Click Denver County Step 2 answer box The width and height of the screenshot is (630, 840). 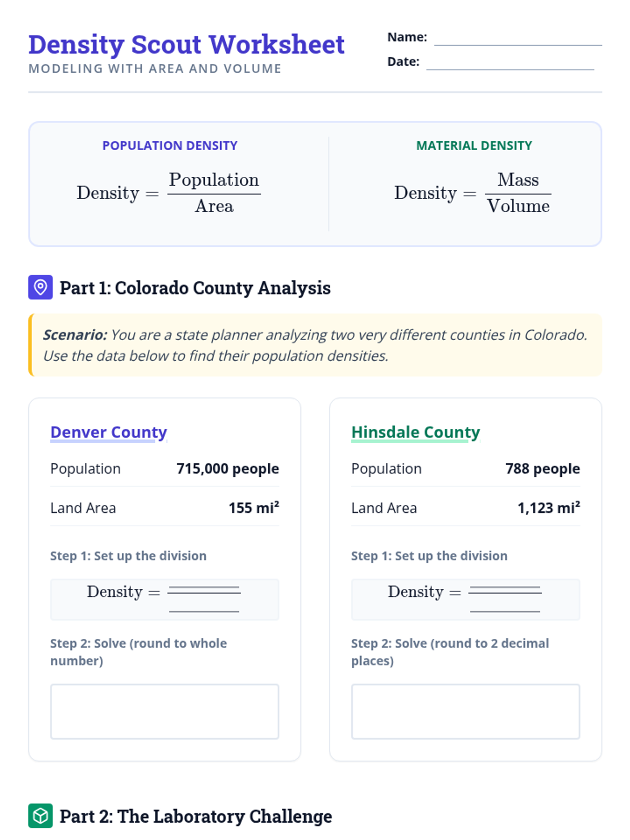[x=164, y=711]
